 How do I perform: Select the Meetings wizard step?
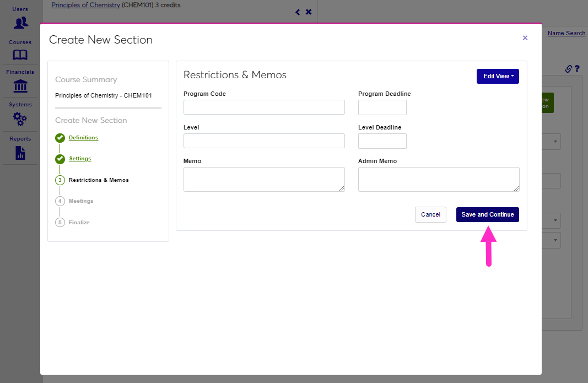pos(81,201)
